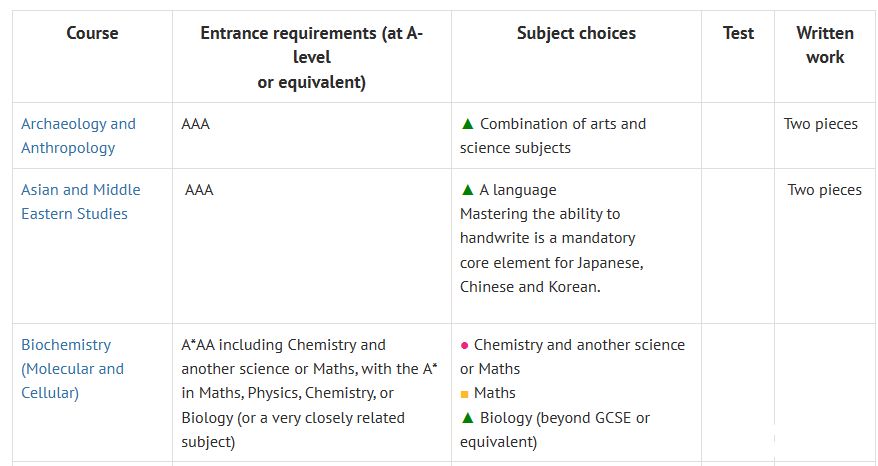Image resolution: width=878 pixels, height=466 pixels.
Task: Click the handwrite mandatory core element text
Action: 552,250
